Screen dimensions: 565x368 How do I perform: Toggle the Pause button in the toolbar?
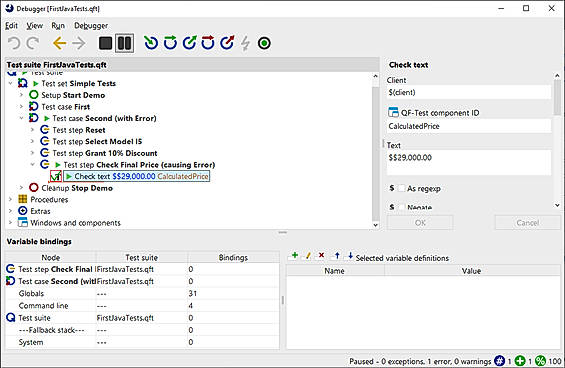pyautogui.click(x=124, y=43)
